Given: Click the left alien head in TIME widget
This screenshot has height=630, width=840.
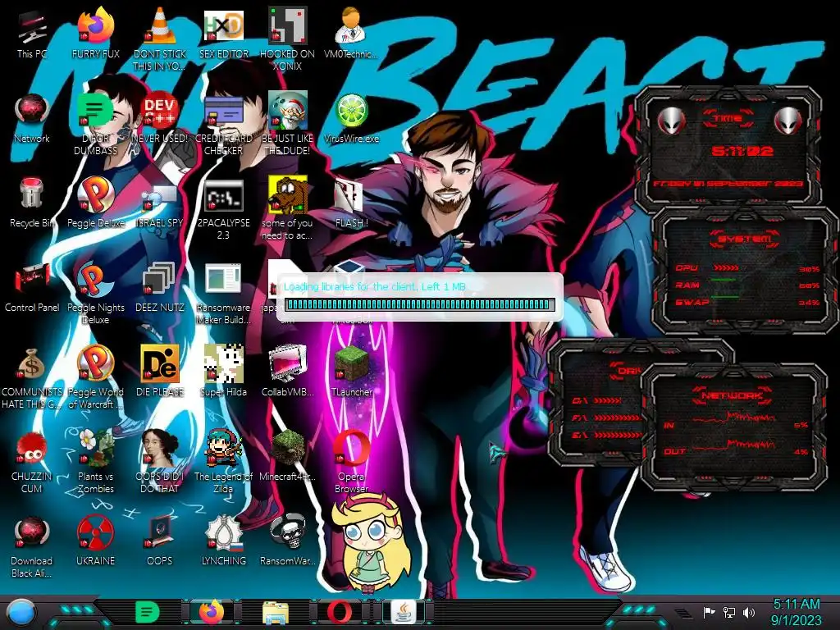Looking at the screenshot, I should point(672,121).
